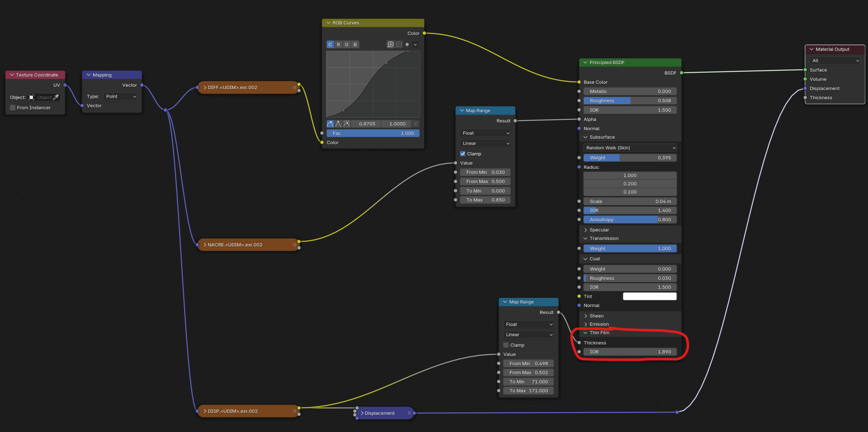
Task: Enable the From Instancer checkbox
Action: coord(13,107)
